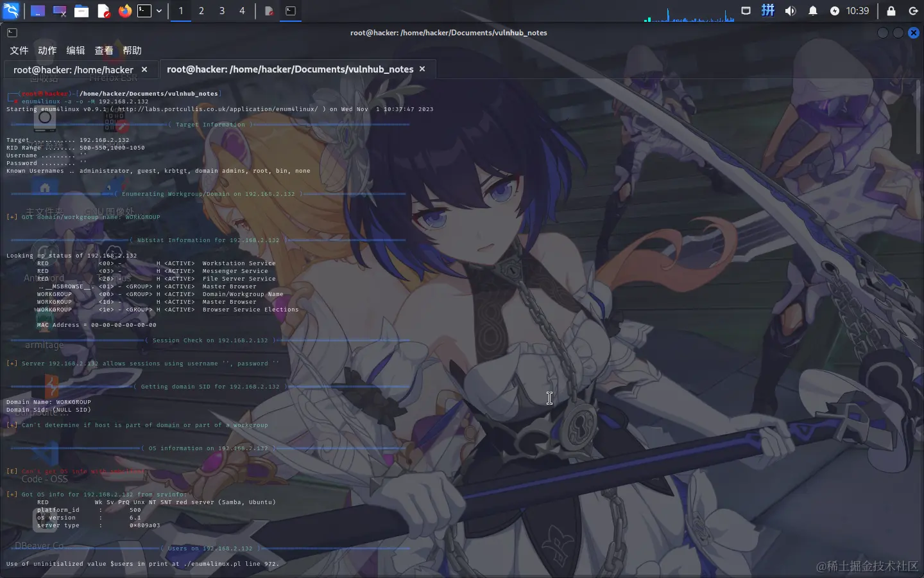Viewport: 924px width, 578px height.
Task: Open the network connection tray icon
Action: [746, 11]
